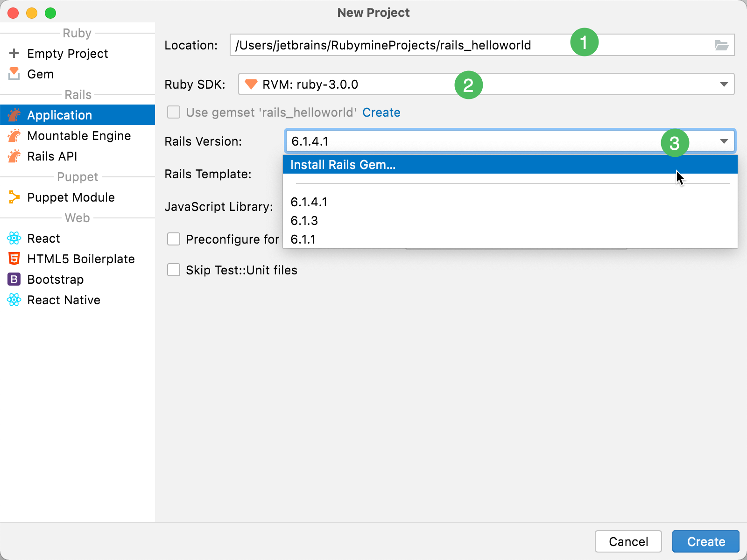Click the Puppet Module icon
This screenshot has width=747, height=560.
[14, 197]
